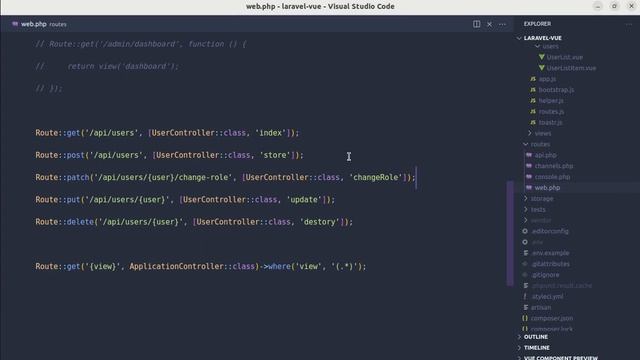The width and height of the screenshot is (640, 360).
Task: Click the JS icon beside helper.js
Action: click(x=533, y=100)
